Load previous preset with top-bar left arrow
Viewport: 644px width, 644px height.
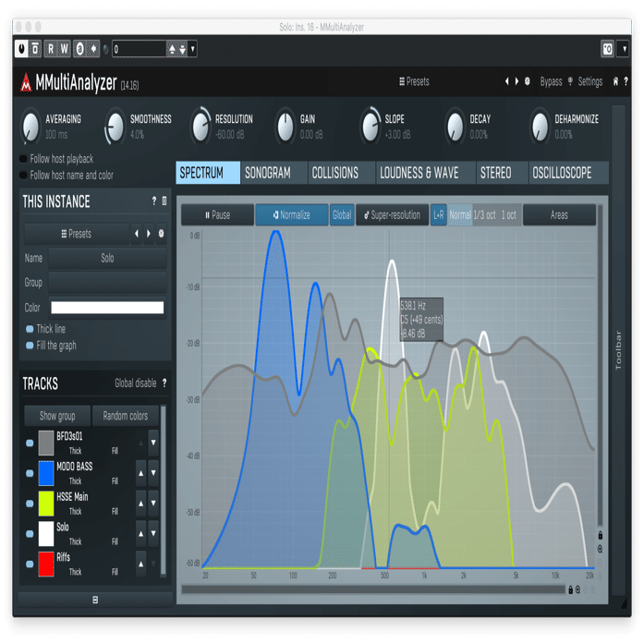click(x=507, y=81)
